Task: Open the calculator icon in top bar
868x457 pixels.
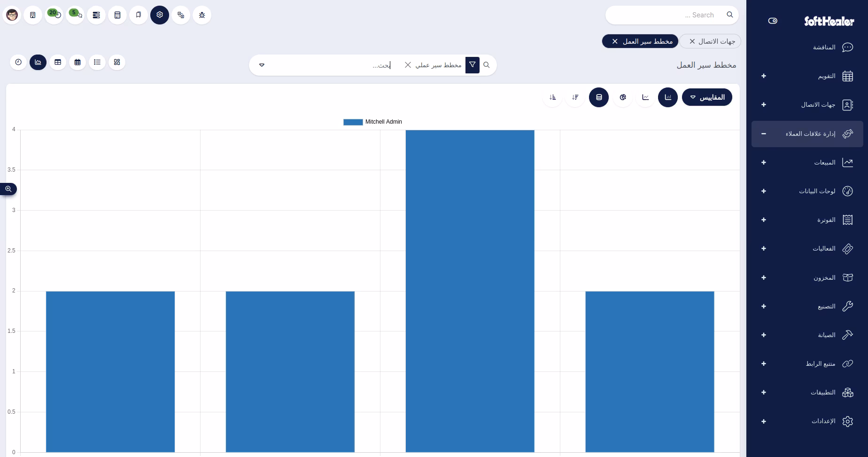Action: 117,15
